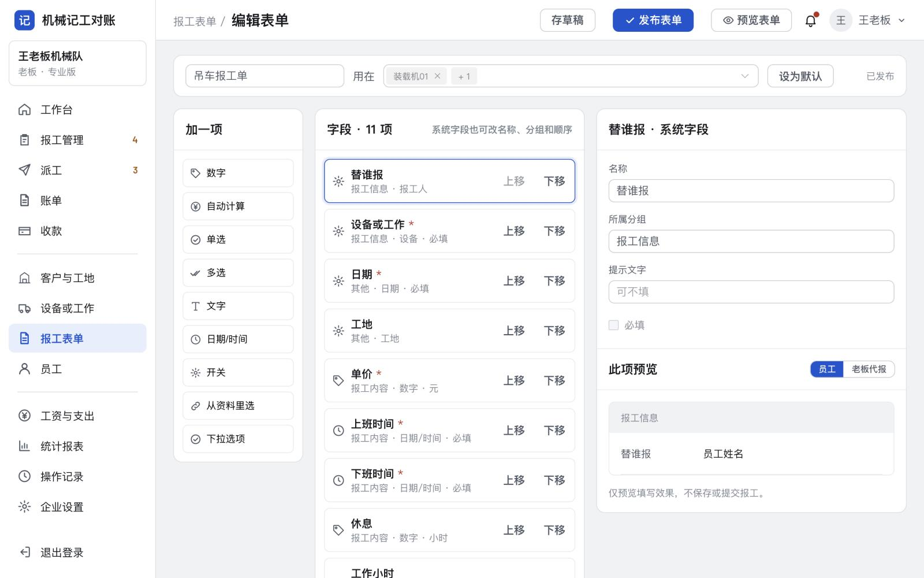Move 休息 field down with 下移
This screenshot has width=924, height=578.
[554, 530]
